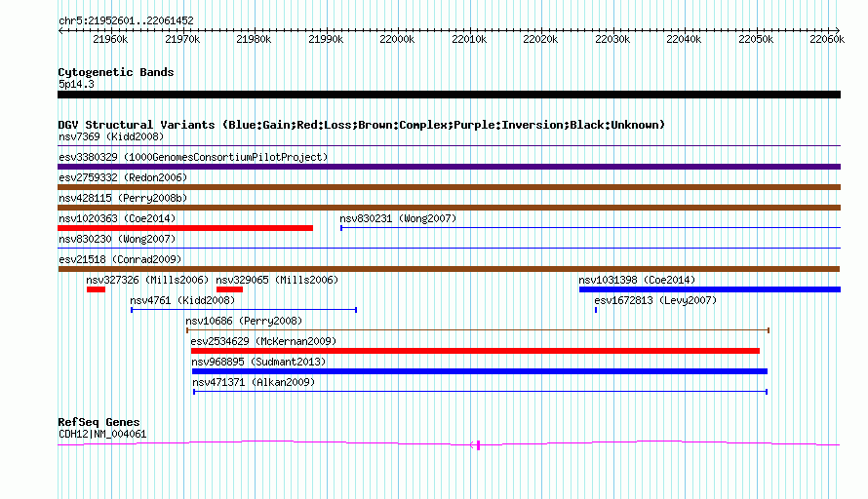
Task: Select the nsv4761 thin blue span line
Action: [244, 310]
